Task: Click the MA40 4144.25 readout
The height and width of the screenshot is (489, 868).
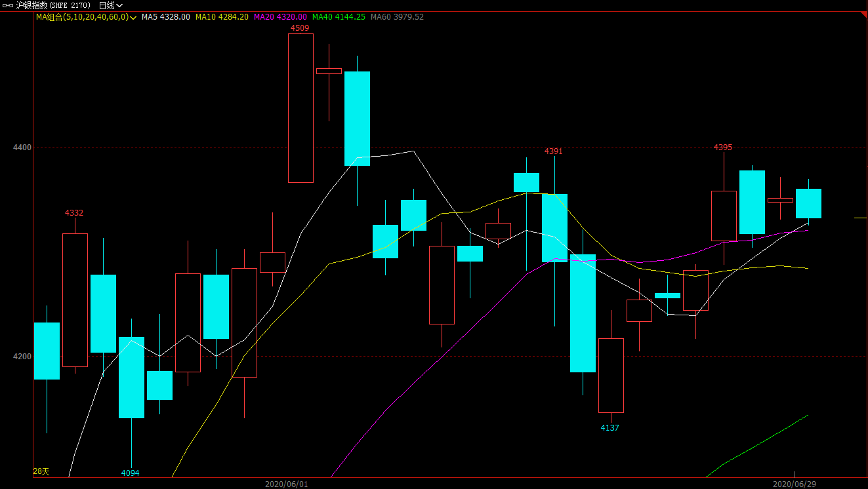Action: click(339, 17)
